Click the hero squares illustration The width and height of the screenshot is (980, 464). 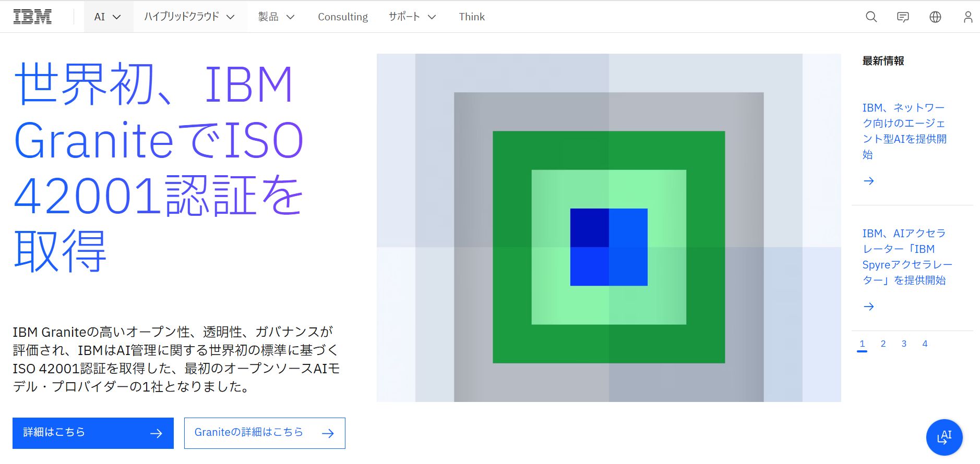click(x=608, y=228)
